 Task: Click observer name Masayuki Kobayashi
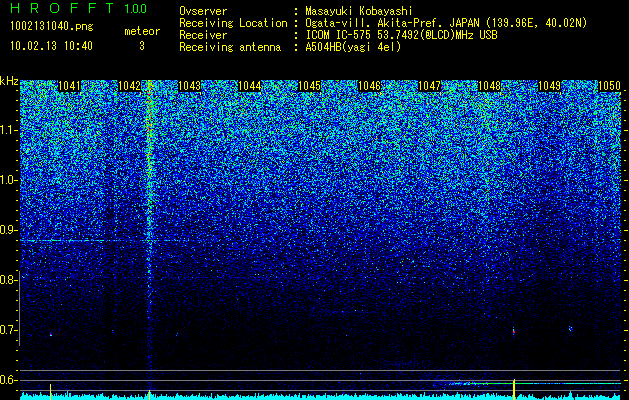tap(359, 11)
